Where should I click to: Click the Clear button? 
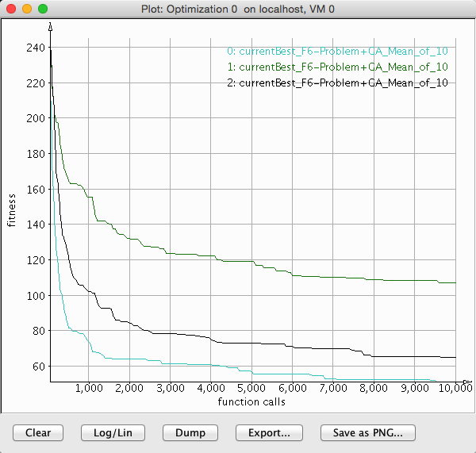38,432
